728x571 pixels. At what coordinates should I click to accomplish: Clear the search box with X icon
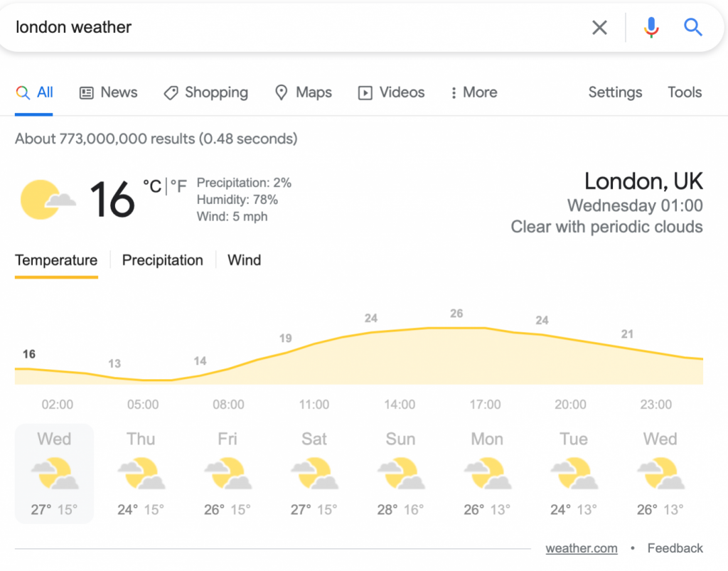click(599, 28)
